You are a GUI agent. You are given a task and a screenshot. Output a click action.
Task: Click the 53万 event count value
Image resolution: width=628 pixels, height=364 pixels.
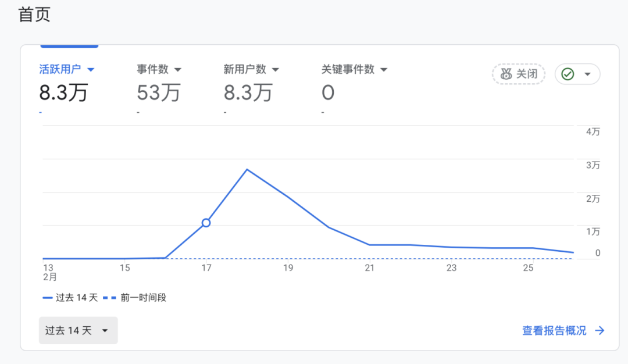coord(159,92)
